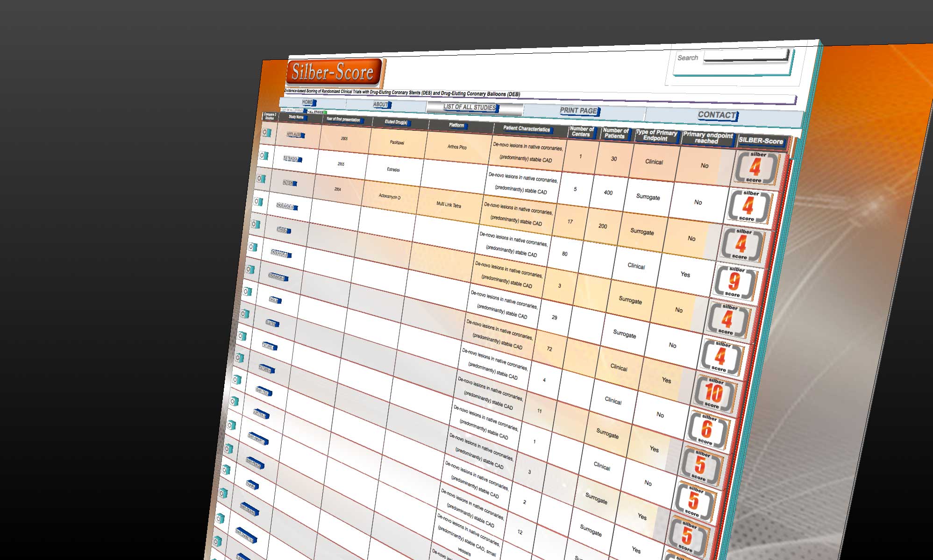Click the Multi Link Tetra platform cell
933x560 pixels.
[x=449, y=205]
